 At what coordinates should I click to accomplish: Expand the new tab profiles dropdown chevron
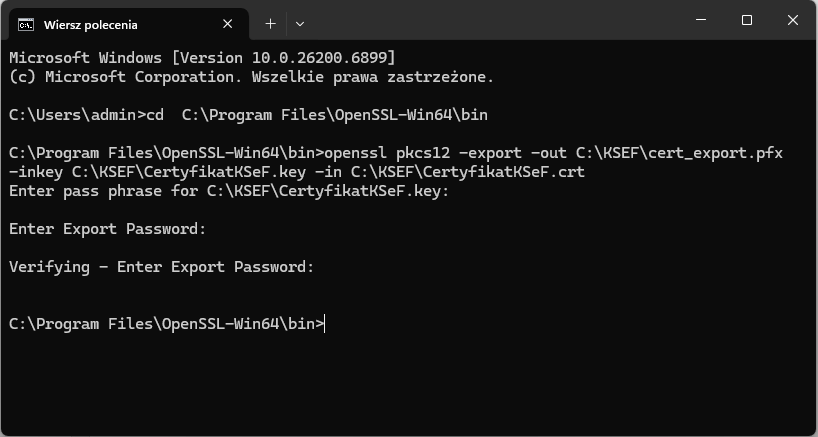300,23
